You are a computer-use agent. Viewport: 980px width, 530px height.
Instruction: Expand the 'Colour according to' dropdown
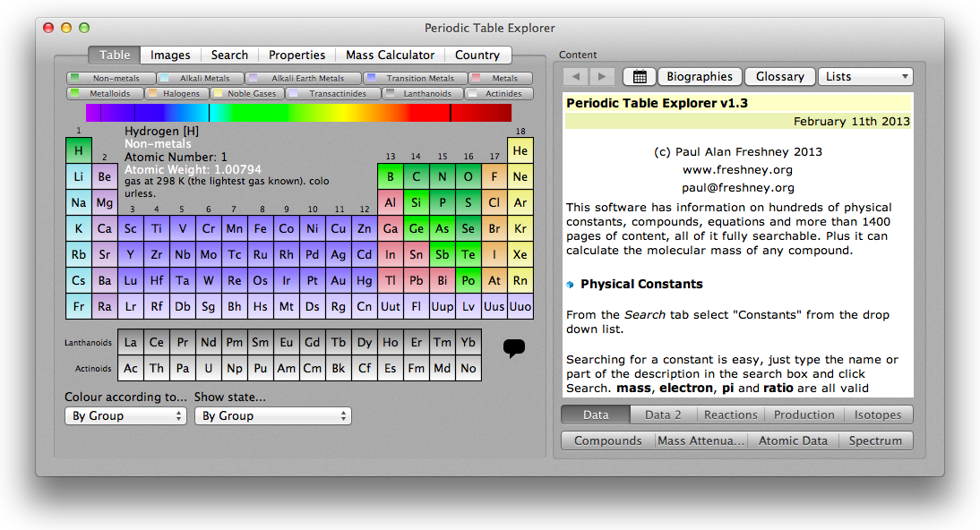click(x=125, y=416)
